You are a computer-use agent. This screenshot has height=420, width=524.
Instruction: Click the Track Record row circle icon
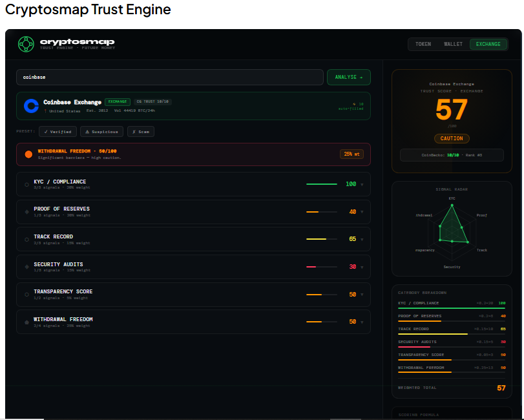[26, 240]
